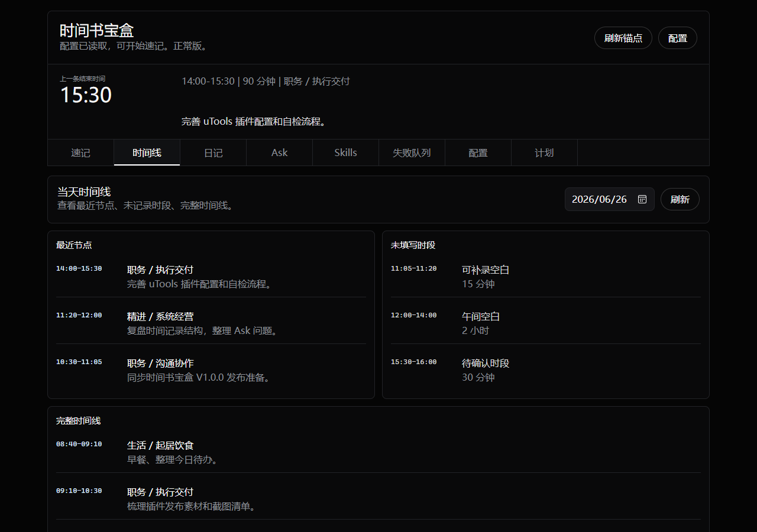Open the 日记 tab
Image resolution: width=757 pixels, height=532 pixels.
click(213, 153)
